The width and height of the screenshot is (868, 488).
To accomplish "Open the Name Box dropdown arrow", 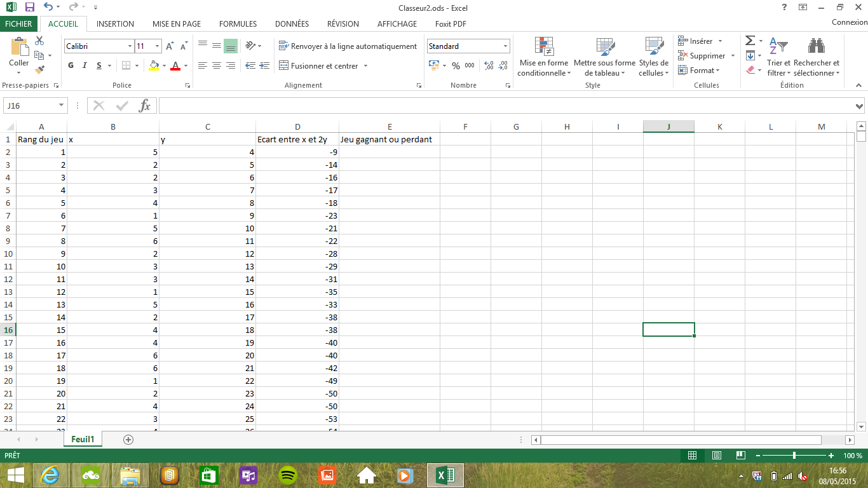I will [62, 106].
